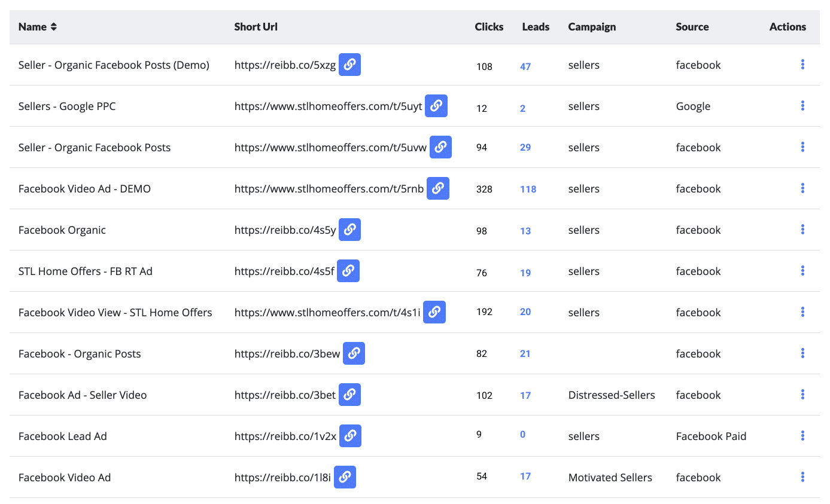This screenshot has width=830, height=504.
Task: Copy link icon for Facebook Lead Ad
Action: tap(350, 436)
